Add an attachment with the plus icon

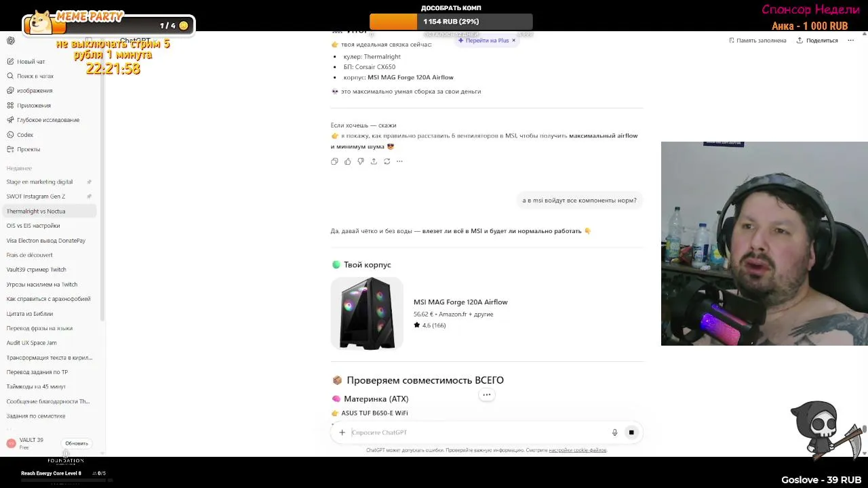coord(342,432)
